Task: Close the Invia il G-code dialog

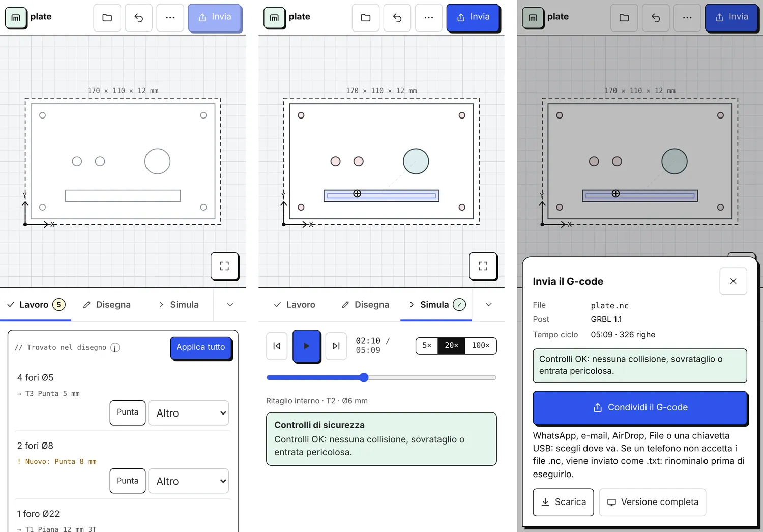Action: tap(733, 281)
